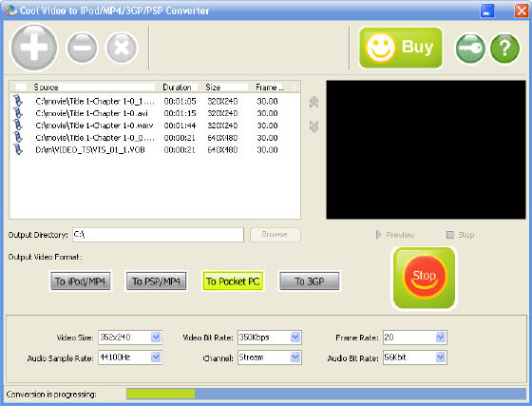Move selected file down with double arrow

pos(313,127)
